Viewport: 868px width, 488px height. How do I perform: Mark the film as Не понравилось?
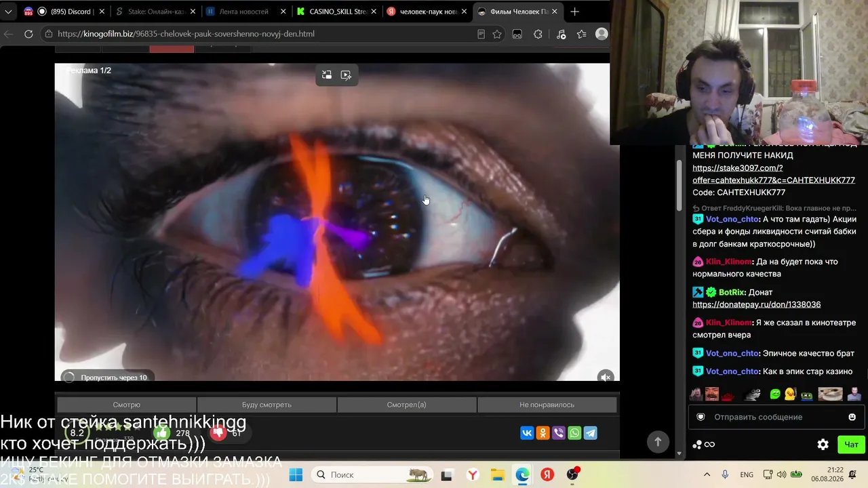click(547, 405)
